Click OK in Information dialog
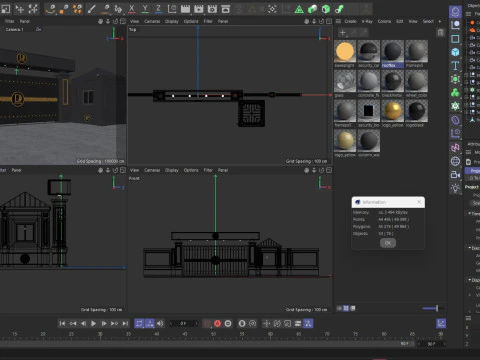The height and width of the screenshot is (360, 480). 388,243
